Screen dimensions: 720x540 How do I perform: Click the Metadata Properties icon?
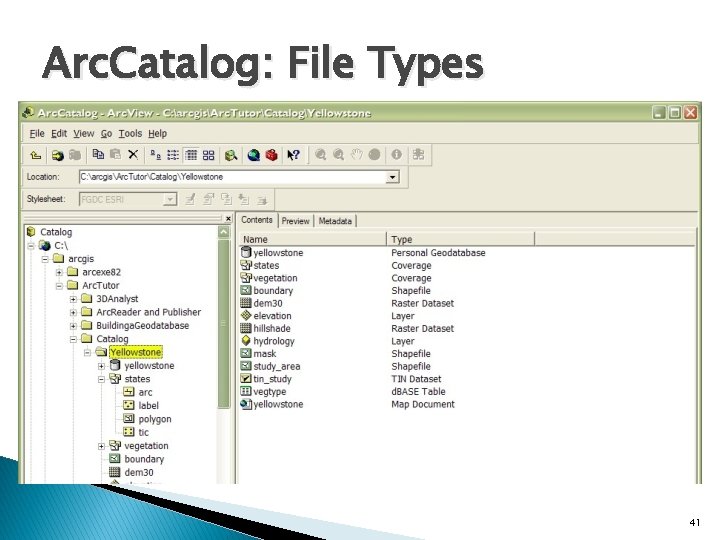tap(208, 199)
